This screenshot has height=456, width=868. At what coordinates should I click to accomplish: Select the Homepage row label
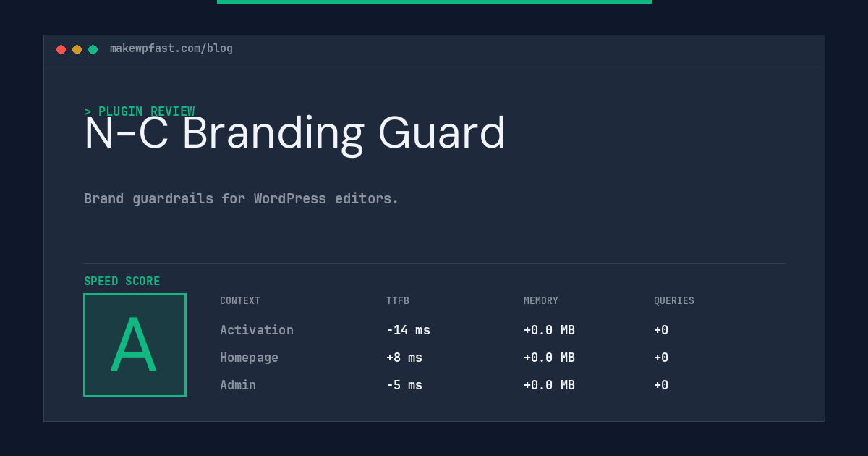(x=249, y=358)
